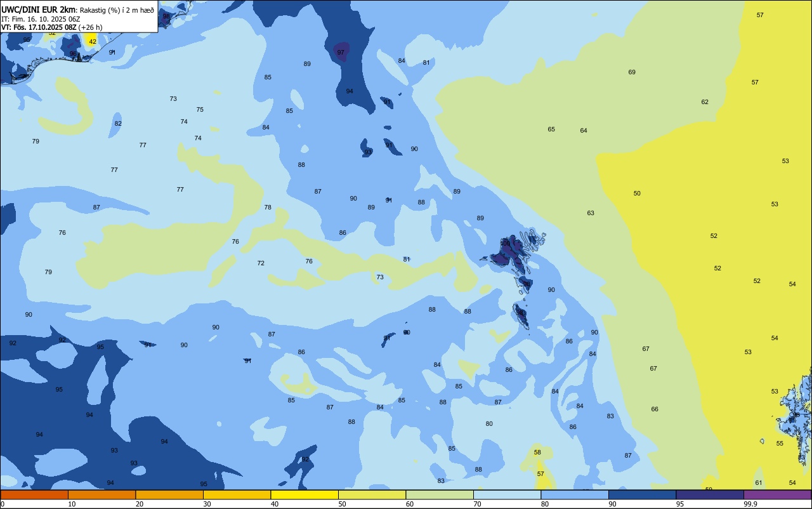
Task: Click the 70–80 lightest blue legend segment
Action: 507,494
